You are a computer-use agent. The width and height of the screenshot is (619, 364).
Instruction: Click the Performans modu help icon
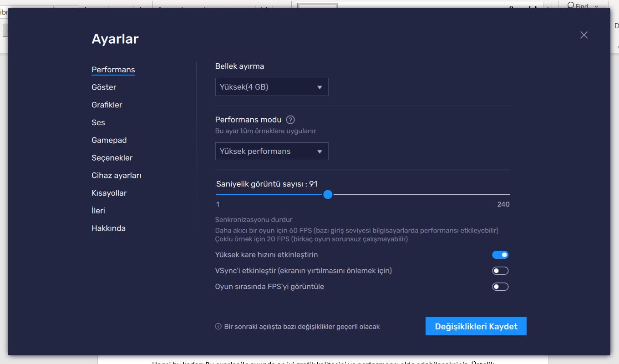pos(290,120)
